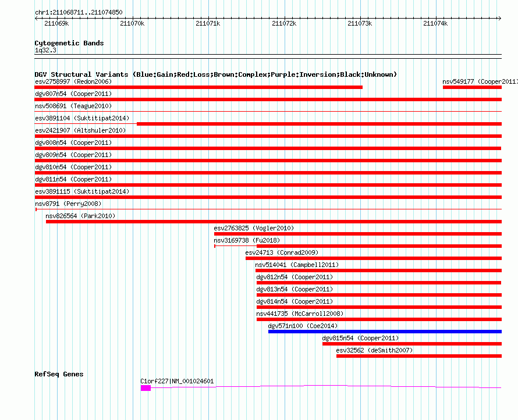Open dgv814n54 (Cooper2011) label
The height and width of the screenshot is (420, 518).
[295, 301]
